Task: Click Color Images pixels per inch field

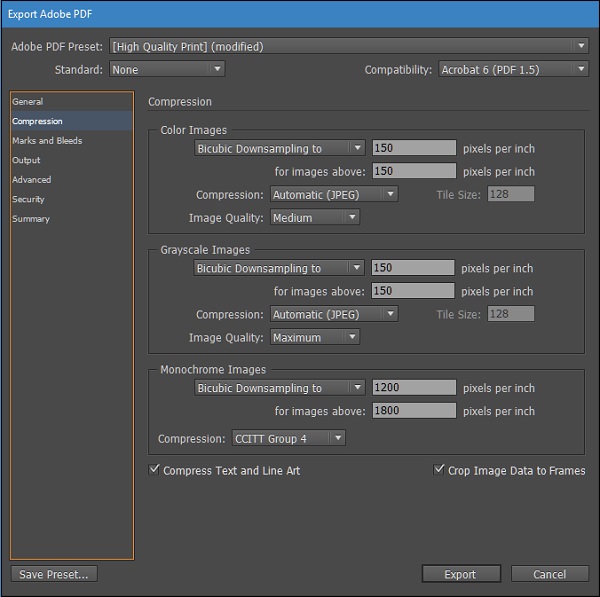Action: tap(413, 148)
